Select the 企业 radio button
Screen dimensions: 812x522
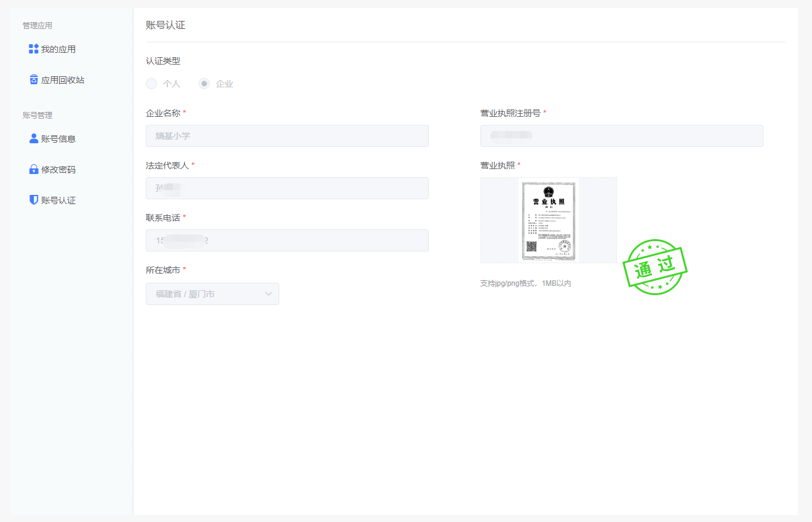(204, 84)
